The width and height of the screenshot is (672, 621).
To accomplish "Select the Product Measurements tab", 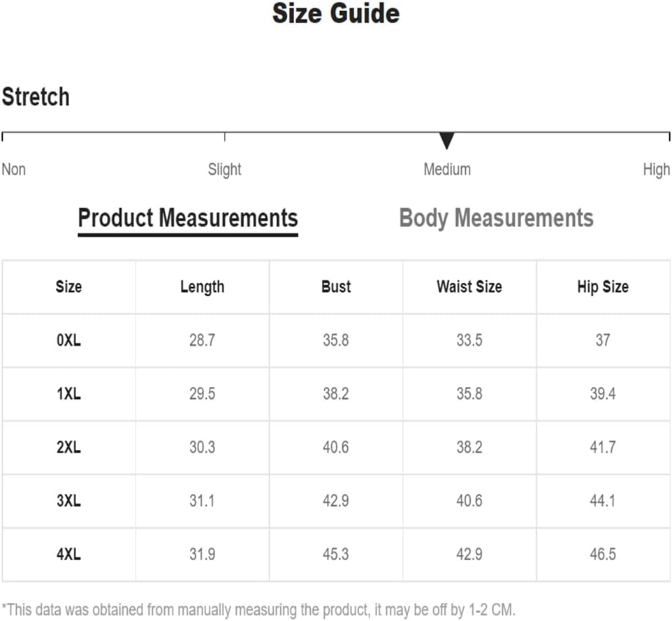I will pos(188,219).
